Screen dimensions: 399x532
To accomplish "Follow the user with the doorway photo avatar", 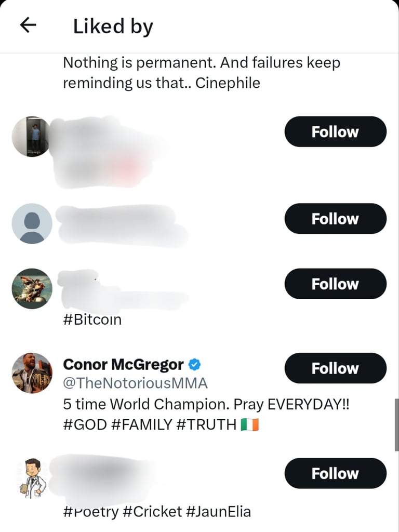I will pyautogui.click(x=335, y=131).
